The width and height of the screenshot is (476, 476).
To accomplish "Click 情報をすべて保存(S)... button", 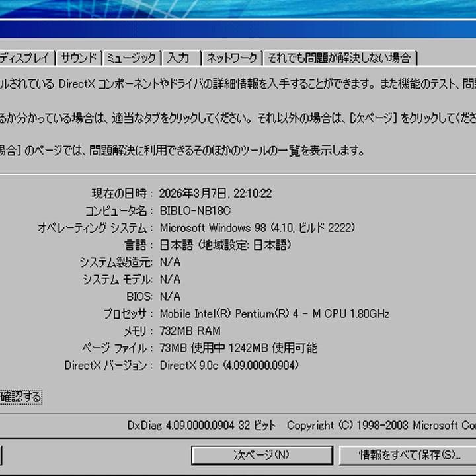I will click(x=408, y=455).
